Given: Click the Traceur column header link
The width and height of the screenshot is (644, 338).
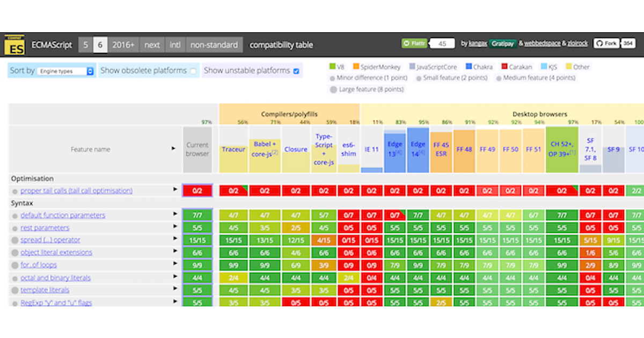Looking at the screenshot, I should [x=233, y=150].
